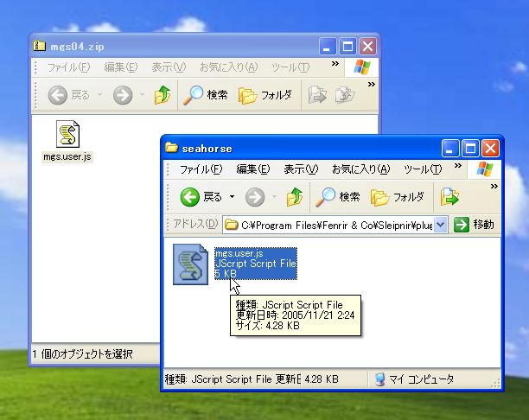This screenshot has width=529, height=420.
Task: Select mgs.user.js icon in seahorse window
Action: [x=191, y=264]
